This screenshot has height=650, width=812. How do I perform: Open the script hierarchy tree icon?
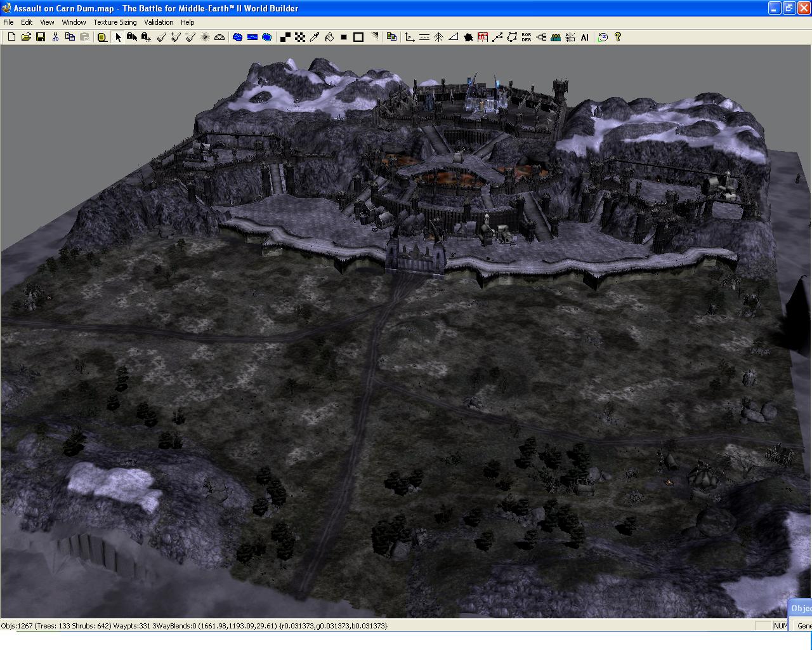[x=541, y=37]
